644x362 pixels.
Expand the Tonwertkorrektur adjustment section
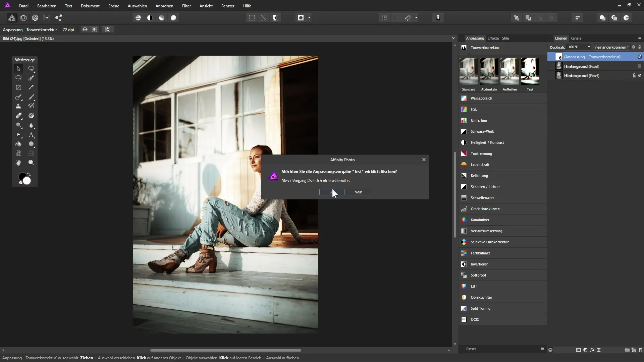click(x=502, y=48)
